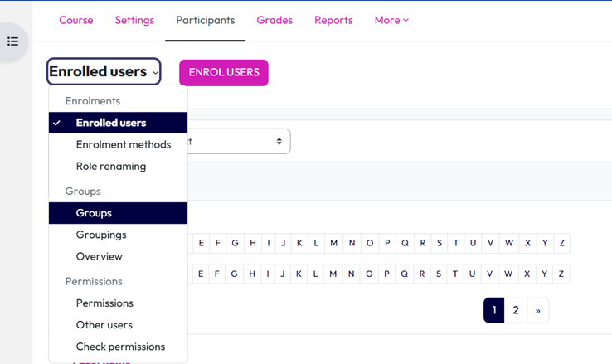Viewport: 612px width, 364px height.
Task: Choose Enrolled users in the menu
Action: point(118,123)
